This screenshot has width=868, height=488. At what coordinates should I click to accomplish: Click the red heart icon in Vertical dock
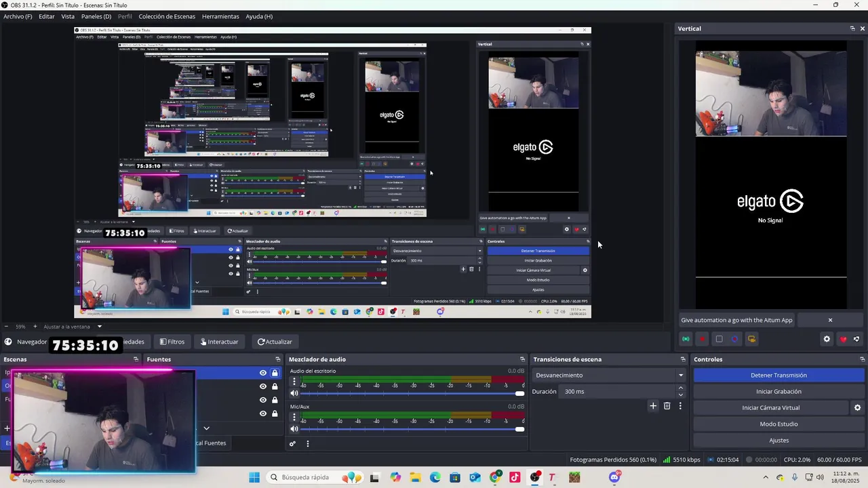(843, 339)
